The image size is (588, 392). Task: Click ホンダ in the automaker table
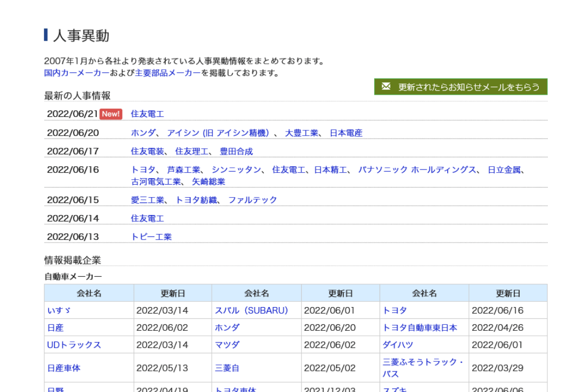point(227,328)
